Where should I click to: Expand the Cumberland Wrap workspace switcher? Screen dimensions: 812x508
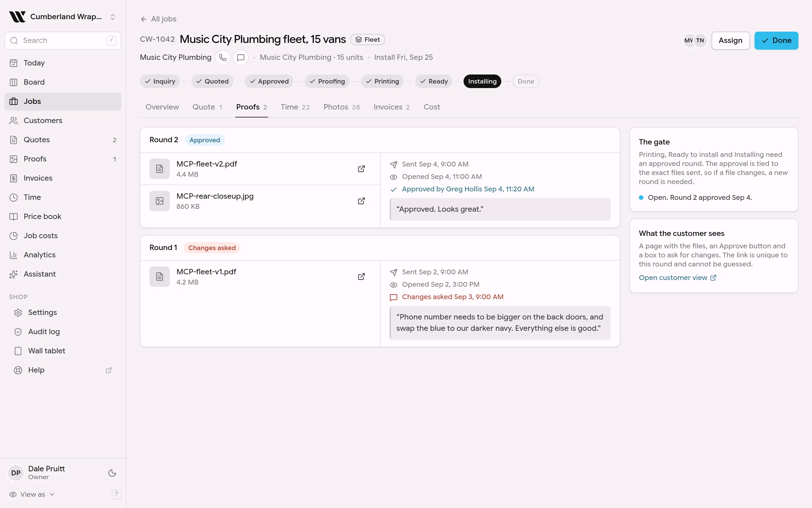coord(113,17)
